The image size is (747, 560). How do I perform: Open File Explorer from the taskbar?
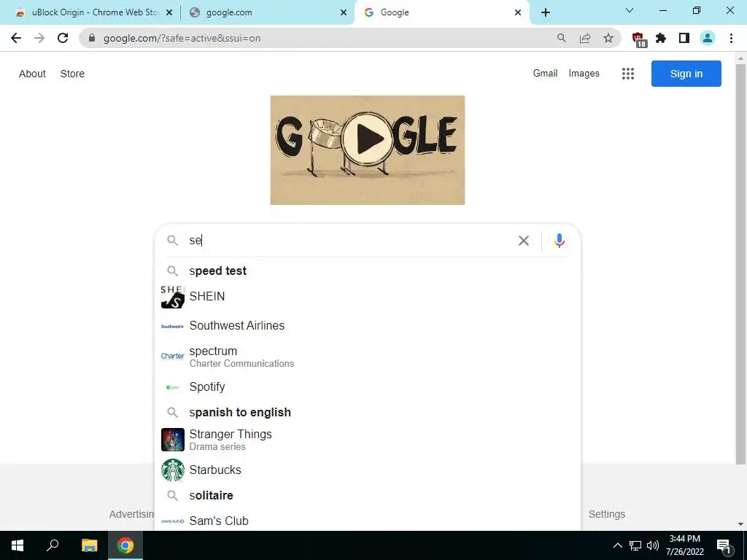[89, 545]
